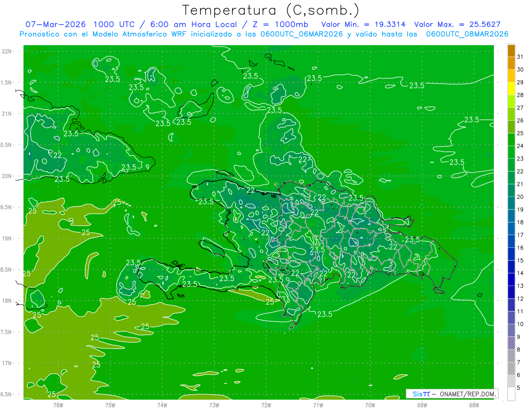Click the 'Valor Max. = 25.5627' text

coord(457,24)
